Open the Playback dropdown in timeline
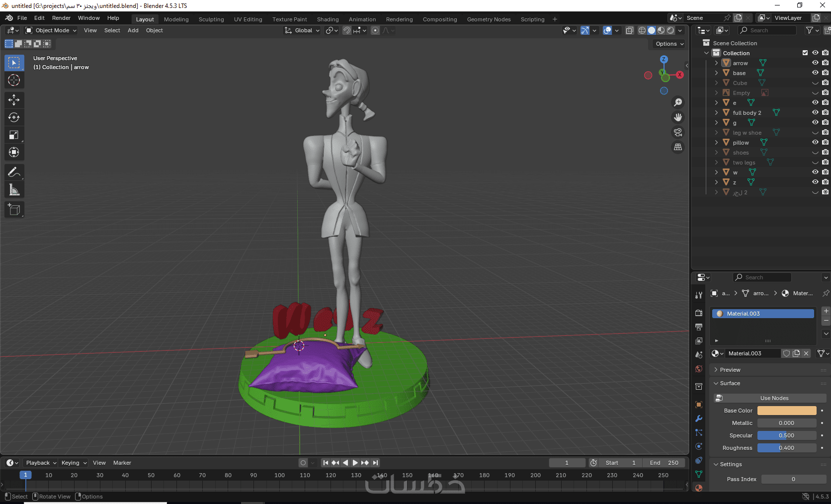The height and width of the screenshot is (504, 831). pos(41,463)
